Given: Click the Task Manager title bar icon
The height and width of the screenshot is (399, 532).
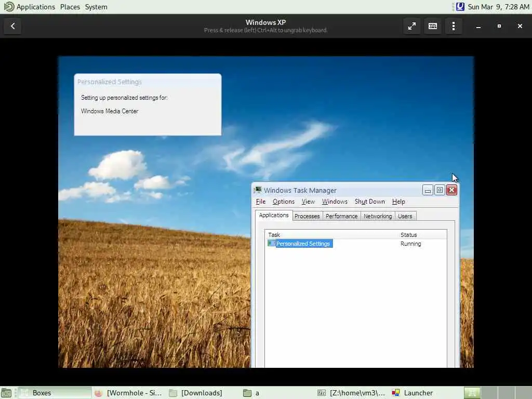Looking at the screenshot, I should point(258,190).
